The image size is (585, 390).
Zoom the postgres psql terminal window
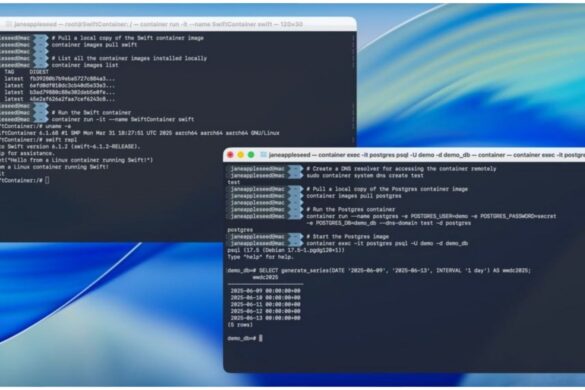tap(251, 155)
